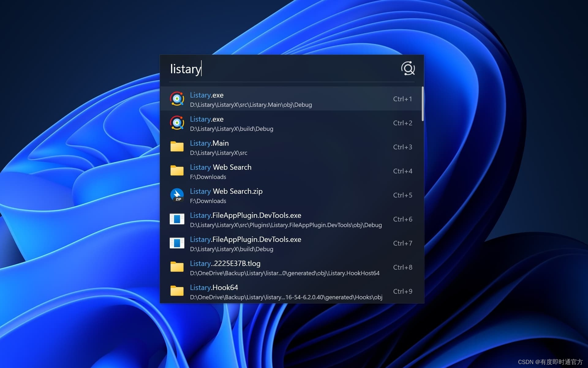
Task: Click the Listary.Main folder icon
Action: 177,147
